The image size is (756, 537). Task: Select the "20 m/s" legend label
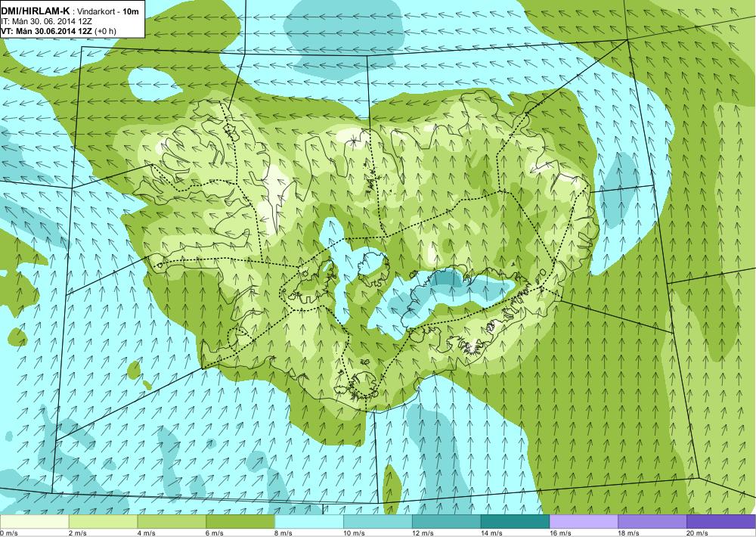[x=698, y=533]
